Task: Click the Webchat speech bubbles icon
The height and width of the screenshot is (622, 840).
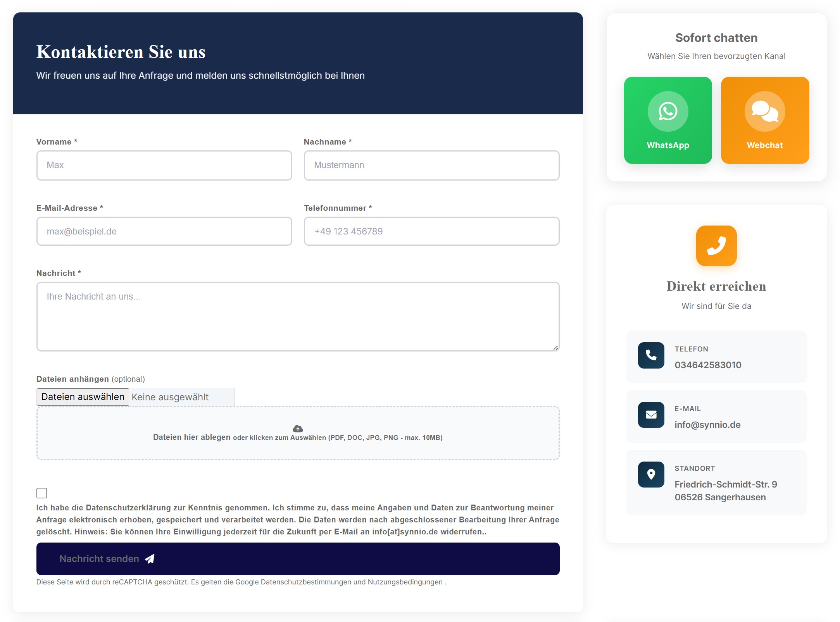Action: (x=764, y=111)
